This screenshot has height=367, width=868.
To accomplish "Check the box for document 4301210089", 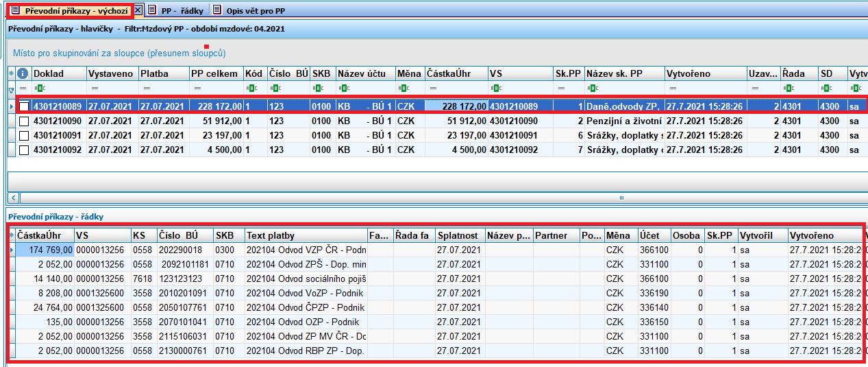I will (25, 106).
